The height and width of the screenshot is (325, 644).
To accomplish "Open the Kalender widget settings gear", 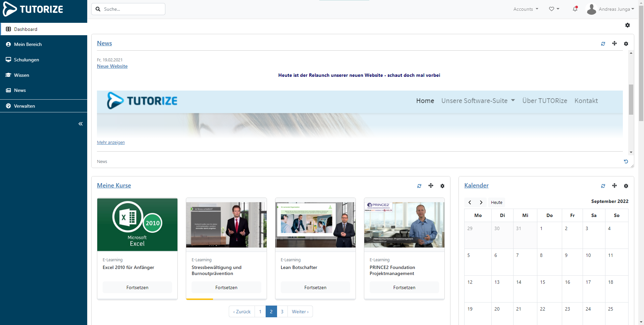I will (626, 186).
